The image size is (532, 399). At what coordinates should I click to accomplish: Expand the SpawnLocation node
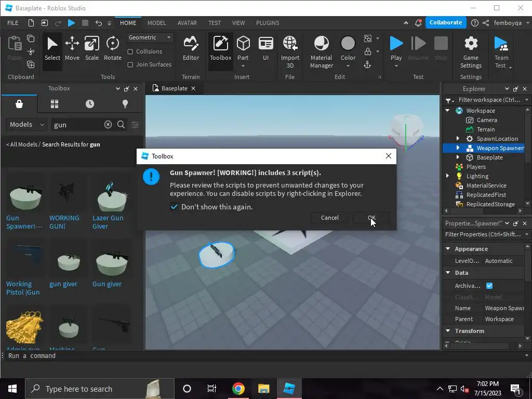(x=458, y=138)
